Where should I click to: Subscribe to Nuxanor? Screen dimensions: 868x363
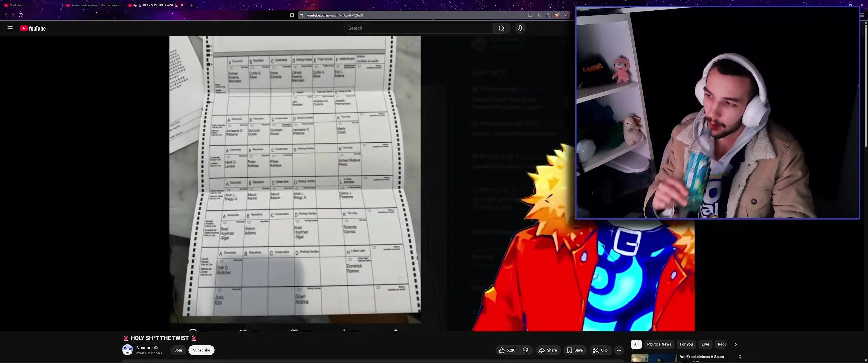(201, 350)
